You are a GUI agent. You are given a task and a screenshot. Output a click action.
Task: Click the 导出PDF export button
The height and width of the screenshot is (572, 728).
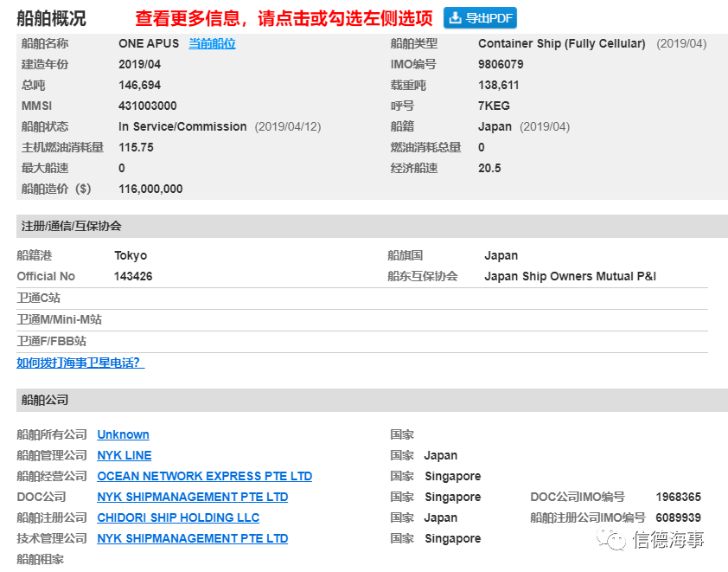480,18
